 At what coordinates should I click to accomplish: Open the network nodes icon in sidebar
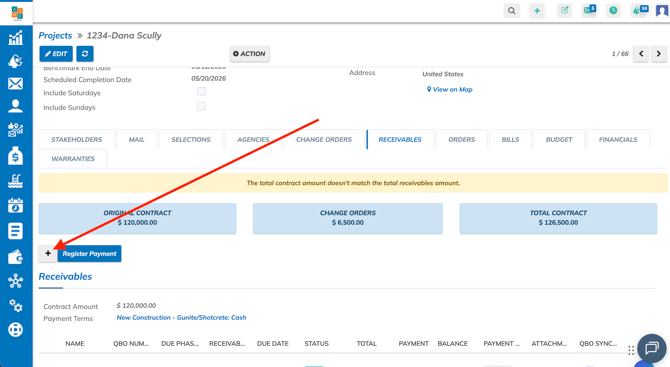pyautogui.click(x=15, y=281)
